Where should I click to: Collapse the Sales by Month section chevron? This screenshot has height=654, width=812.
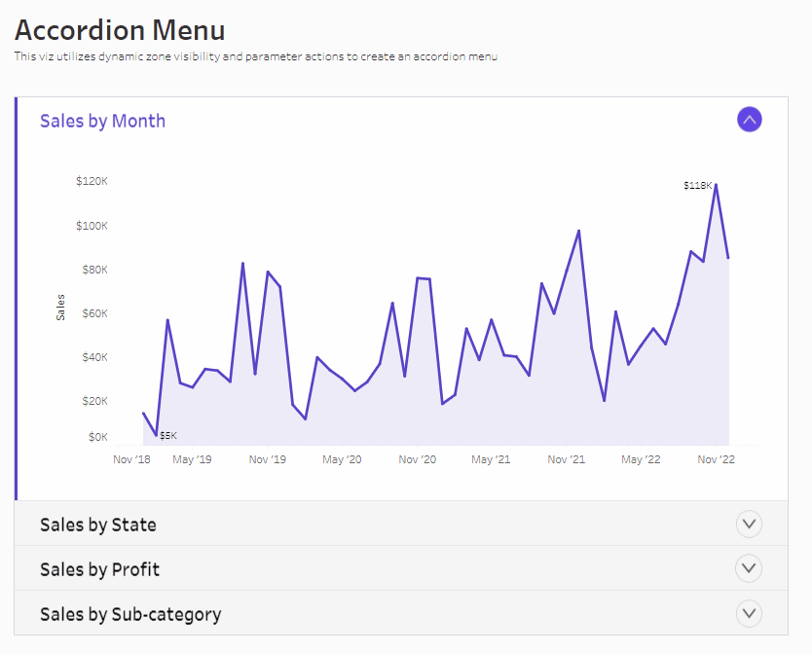749,120
